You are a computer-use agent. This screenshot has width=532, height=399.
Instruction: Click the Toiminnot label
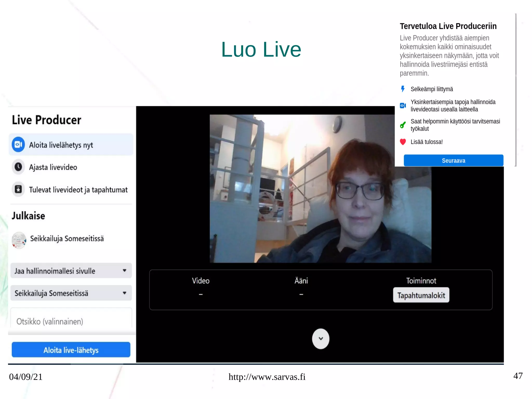pyautogui.click(x=421, y=281)
